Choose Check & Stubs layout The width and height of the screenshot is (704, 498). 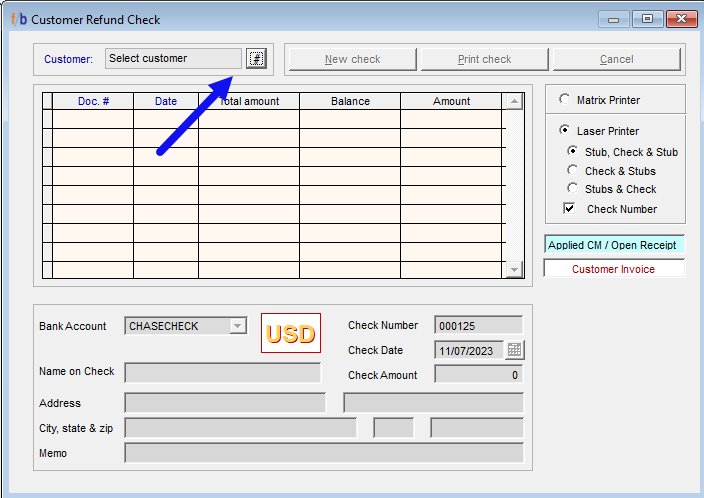[572, 171]
